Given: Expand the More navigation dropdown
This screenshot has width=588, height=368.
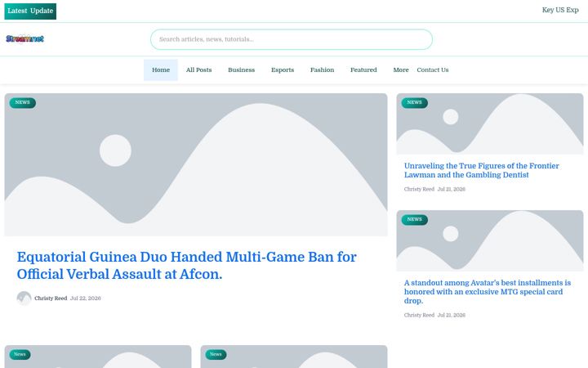Looking at the screenshot, I should [401, 70].
